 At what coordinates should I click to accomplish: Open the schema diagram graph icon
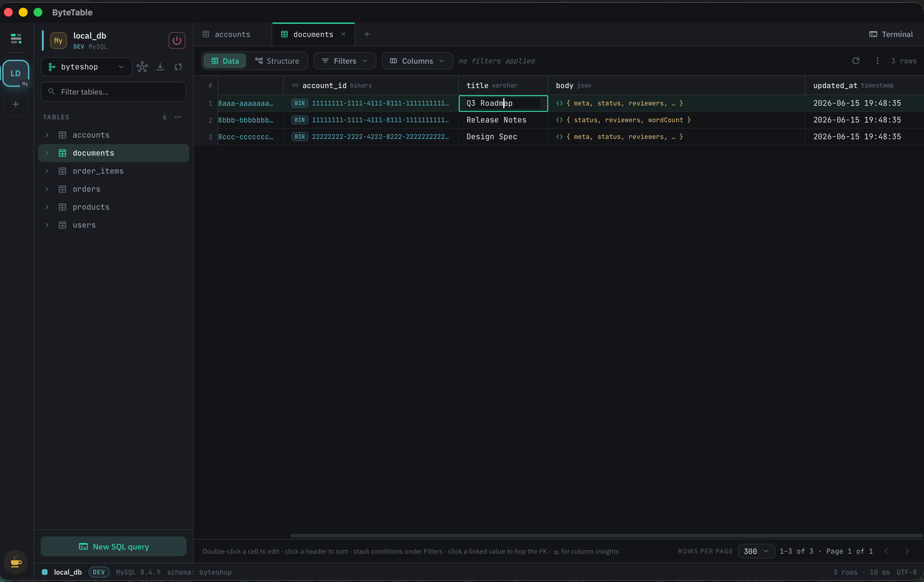pos(142,67)
